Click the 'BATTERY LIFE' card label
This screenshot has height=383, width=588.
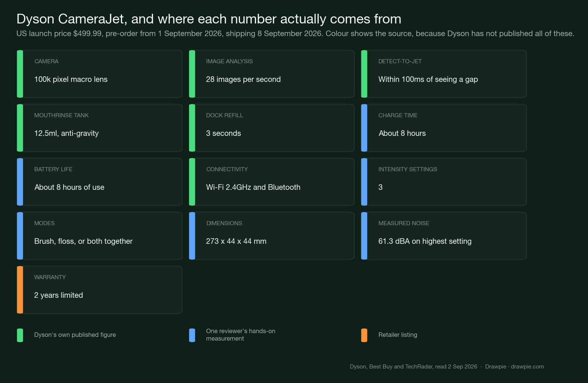pyautogui.click(x=53, y=169)
